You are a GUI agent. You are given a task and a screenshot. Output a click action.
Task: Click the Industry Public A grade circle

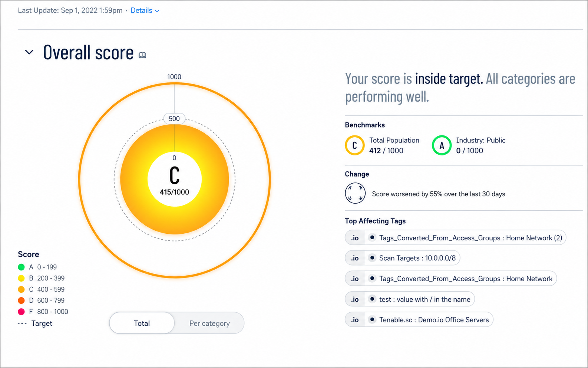click(x=442, y=145)
